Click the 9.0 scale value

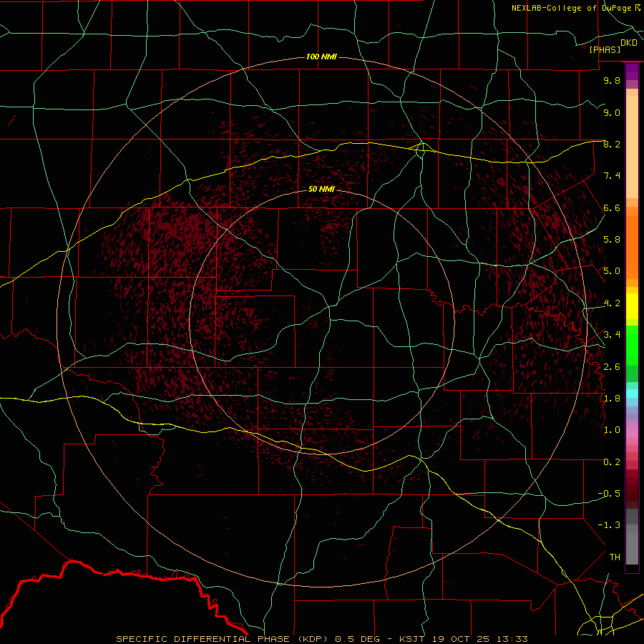(612, 112)
